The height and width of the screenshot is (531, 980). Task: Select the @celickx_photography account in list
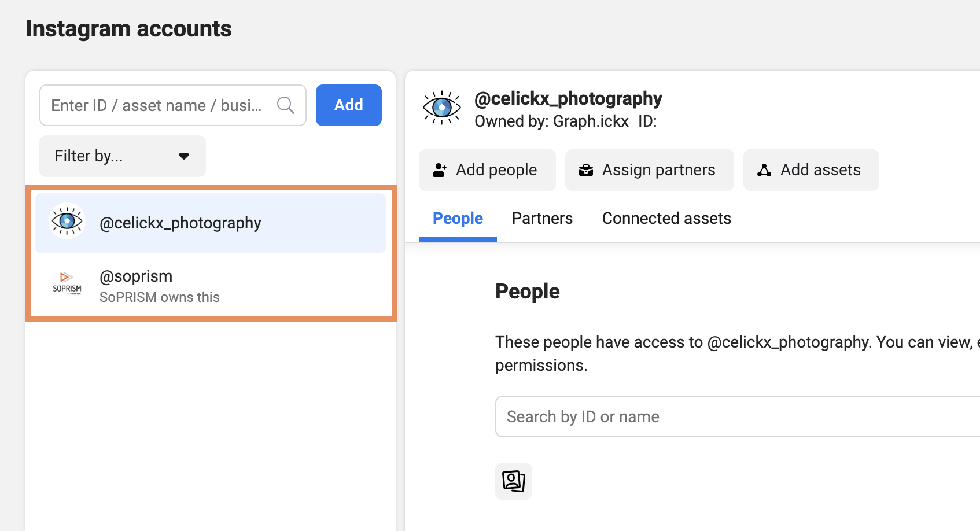[x=211, y=223]
